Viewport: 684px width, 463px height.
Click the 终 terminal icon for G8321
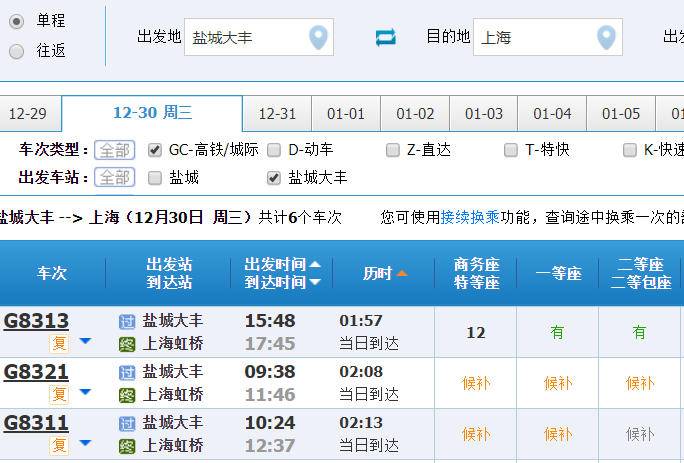coord(127,395)
